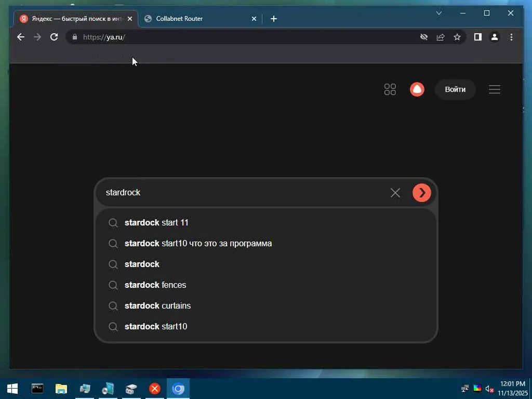
Task: Select suggestion 'stardock fences'
Action: [266, 285]
